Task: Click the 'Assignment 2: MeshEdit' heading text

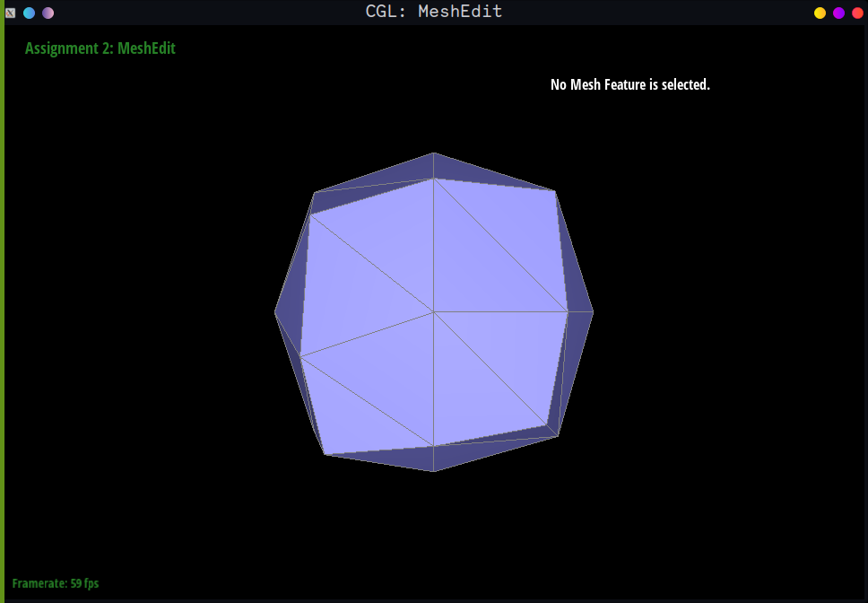Action: coord(100,48)
